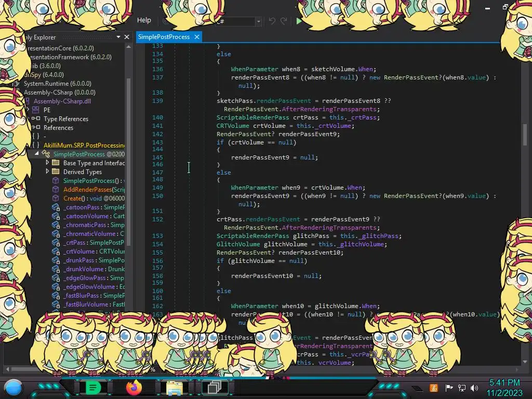Select dnSpy (6.4.0.0) assembly
The image size is (532, 399).
[x=44, y=75]
